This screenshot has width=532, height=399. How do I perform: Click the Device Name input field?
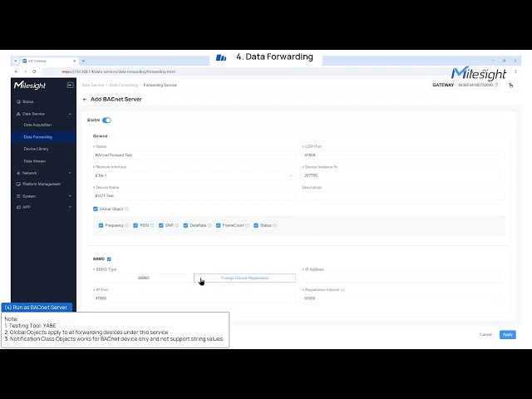point(194,196)
